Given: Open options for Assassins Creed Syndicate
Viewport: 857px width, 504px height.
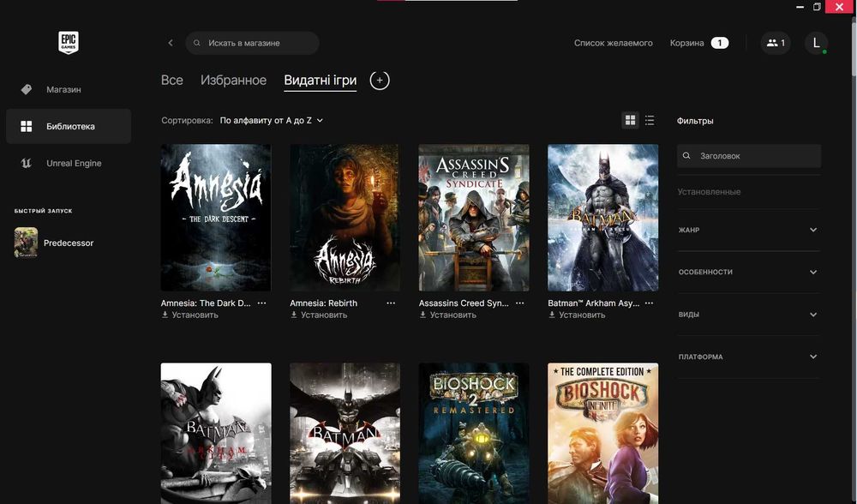Looking at the screenshot, I should [x=520, y=303].
